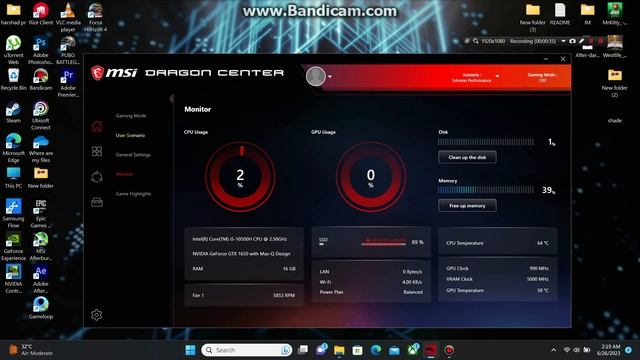The image size is (640, 360).
Task: Click the user profile avatar
Action: [316, 76]
